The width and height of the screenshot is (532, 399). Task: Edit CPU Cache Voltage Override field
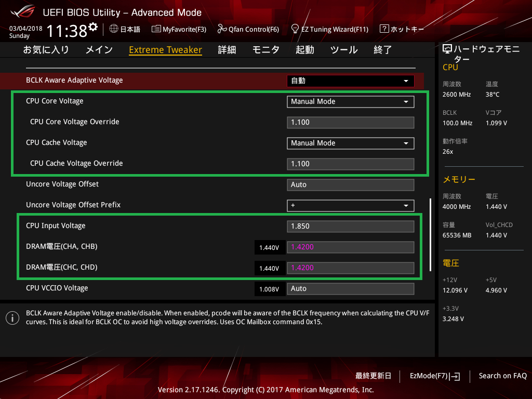click(x=351, y=164)
